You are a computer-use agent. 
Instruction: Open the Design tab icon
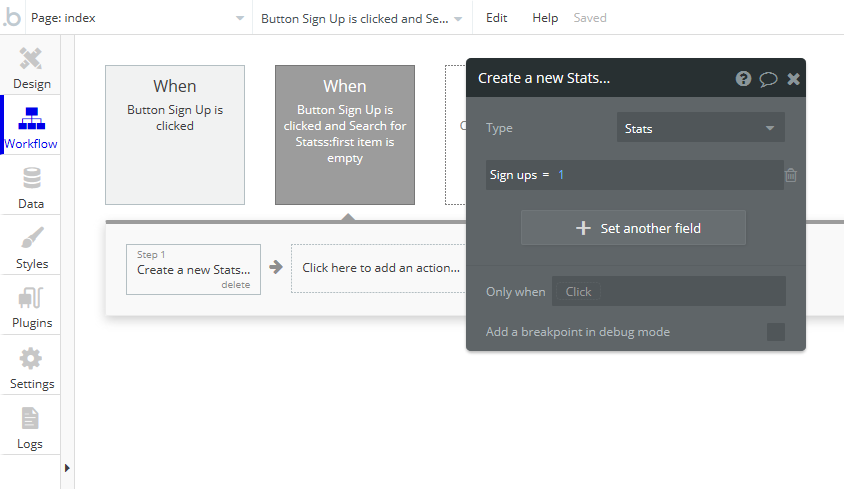point(31,60)
